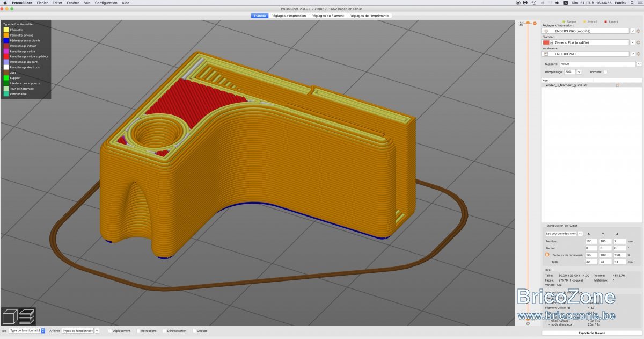Open printer settings gear next to ENDER3 PRO

[639, 54]
